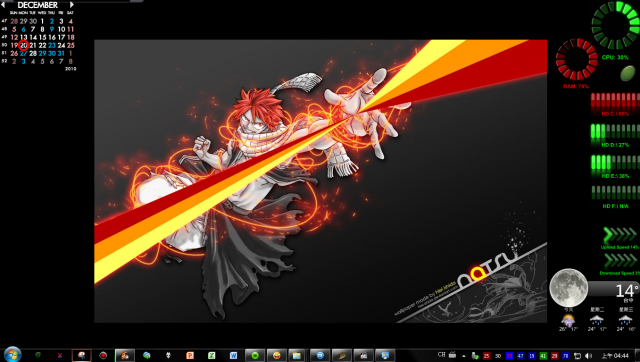Image resolution: width=640 pixels, height=362 pixels.
Task: Open the green-blue messenger taskbar icon
Action: [x=147, y=355]
